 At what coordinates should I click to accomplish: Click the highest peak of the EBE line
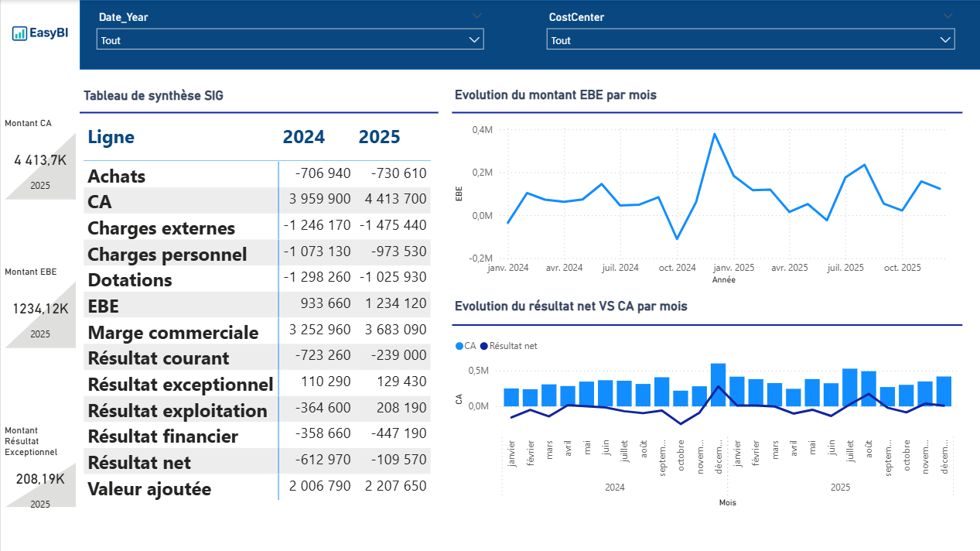pyautogui.click(x=715, y=134)
